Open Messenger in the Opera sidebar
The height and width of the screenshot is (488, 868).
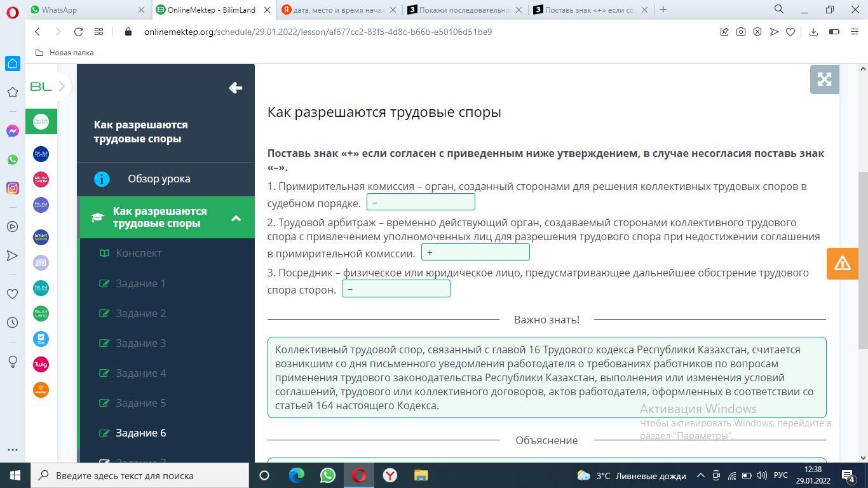click(x=12, y=131)
